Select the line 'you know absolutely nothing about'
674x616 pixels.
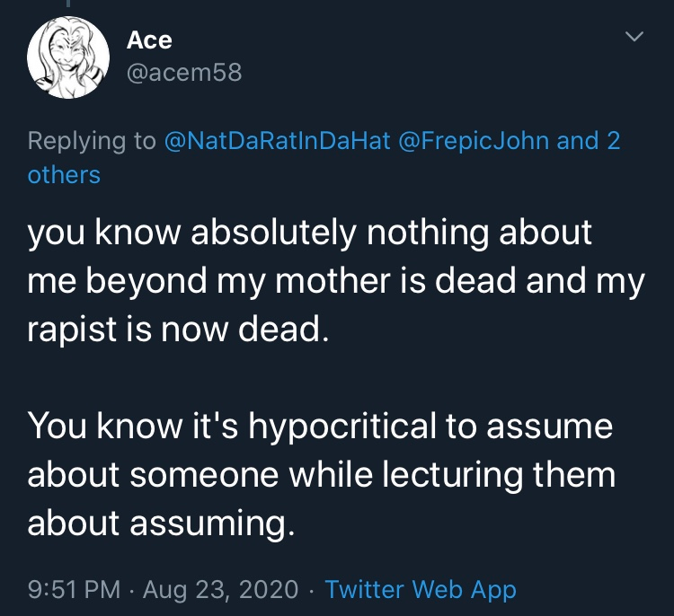point(310,233)
